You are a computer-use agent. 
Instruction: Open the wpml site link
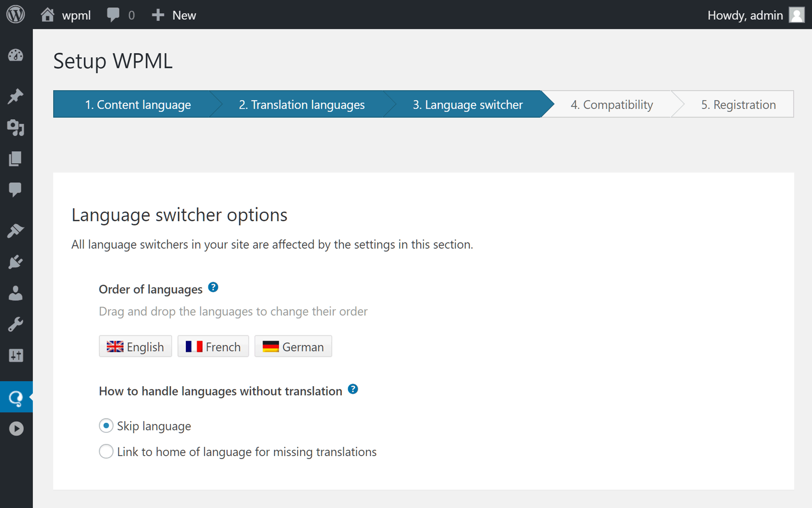point(76,15)
